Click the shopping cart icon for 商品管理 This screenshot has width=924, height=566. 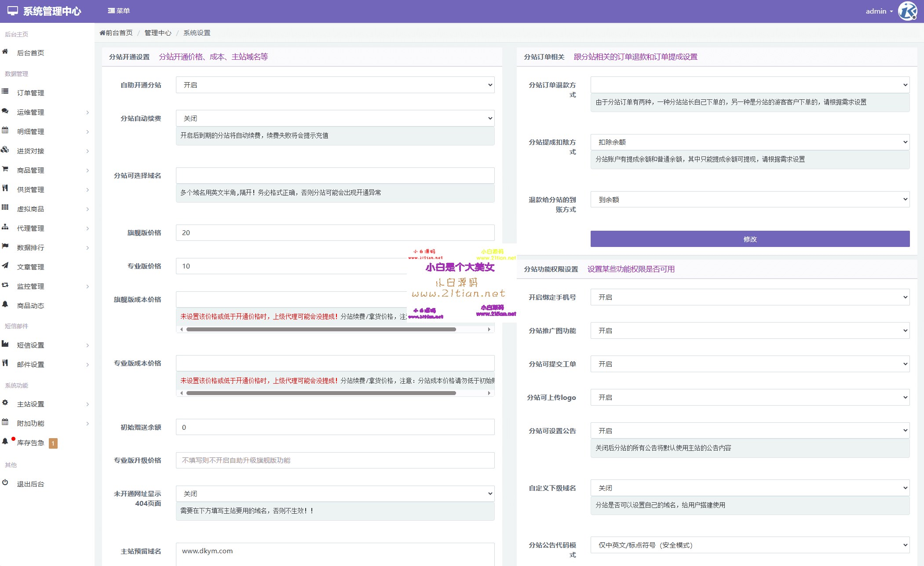(5, 169)
